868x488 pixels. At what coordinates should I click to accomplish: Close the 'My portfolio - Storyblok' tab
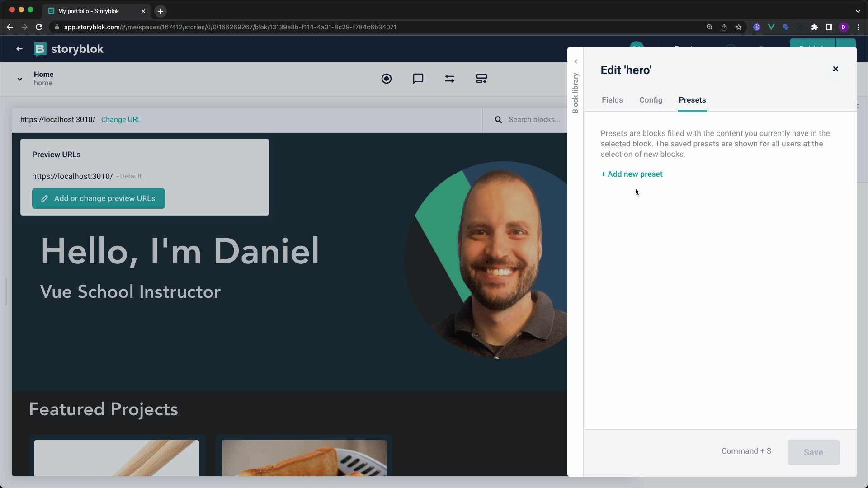tap(143, 11)
